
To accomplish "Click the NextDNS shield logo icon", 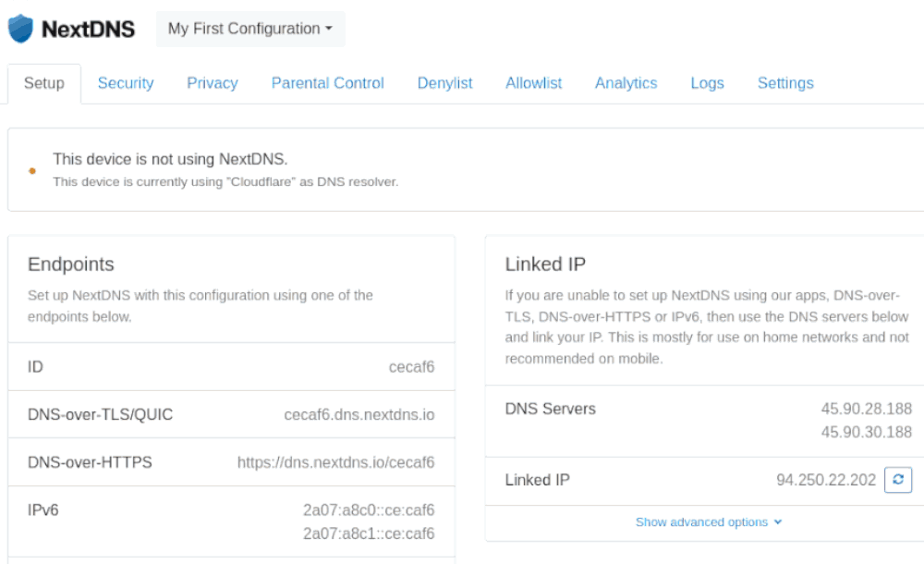I will point(20,29).
